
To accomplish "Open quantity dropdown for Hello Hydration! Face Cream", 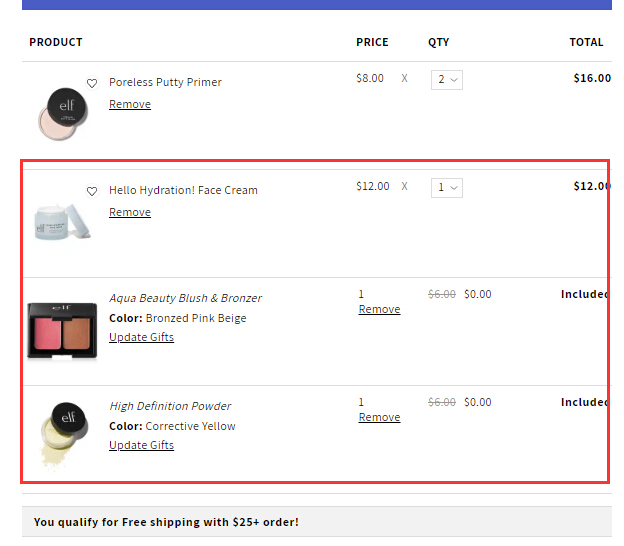I will [x=446, y=187].
